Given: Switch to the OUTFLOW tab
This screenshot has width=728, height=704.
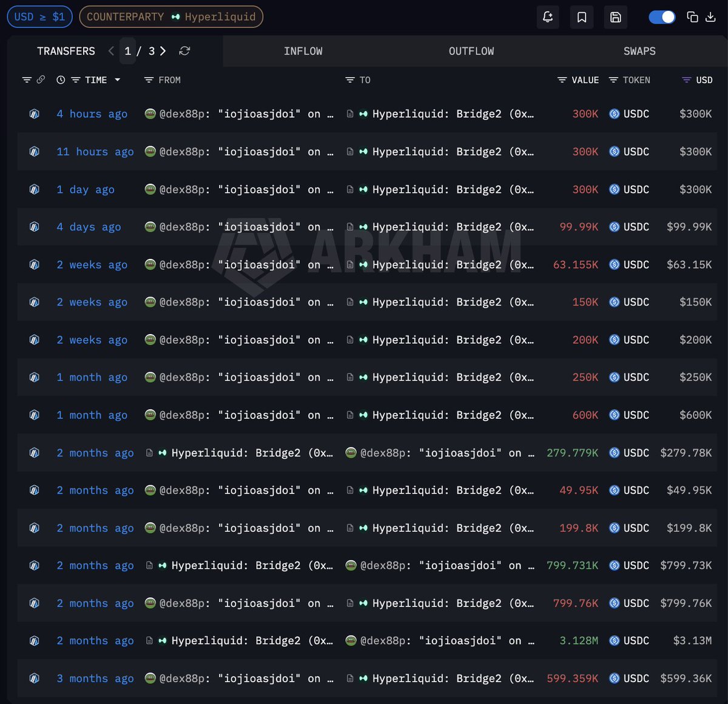Looking at the screenshot, I should pyautogui.click(x=471, y=51).
